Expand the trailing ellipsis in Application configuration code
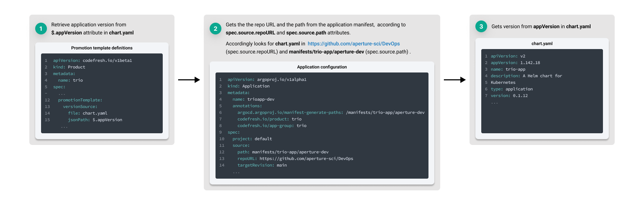The width and height of the screenshot is (644, 205). [236, 172]
